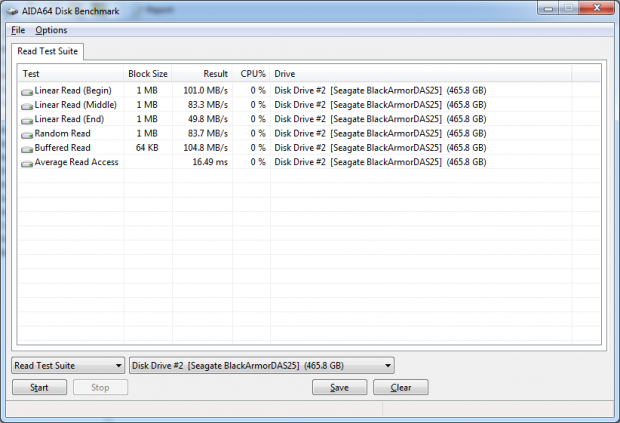620x423 pixels.
Task: Click the Linear Read (End) disk icon
Action: 26,120
